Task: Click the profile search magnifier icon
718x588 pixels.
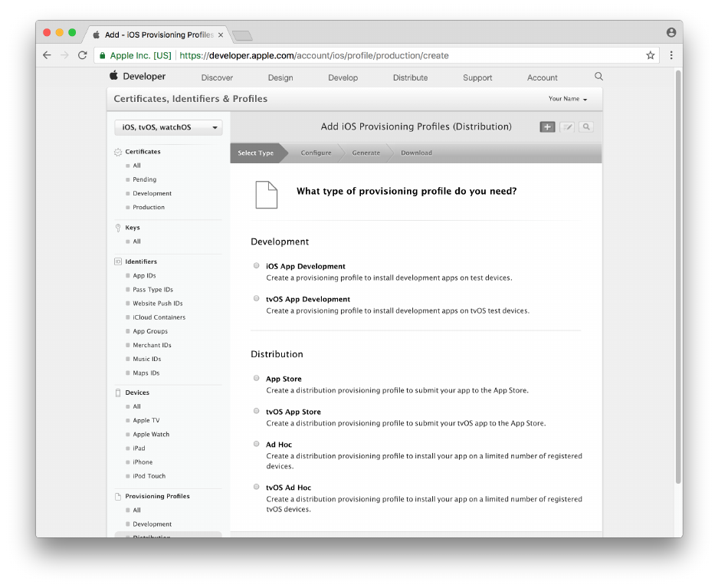Action: coord(586,126)
